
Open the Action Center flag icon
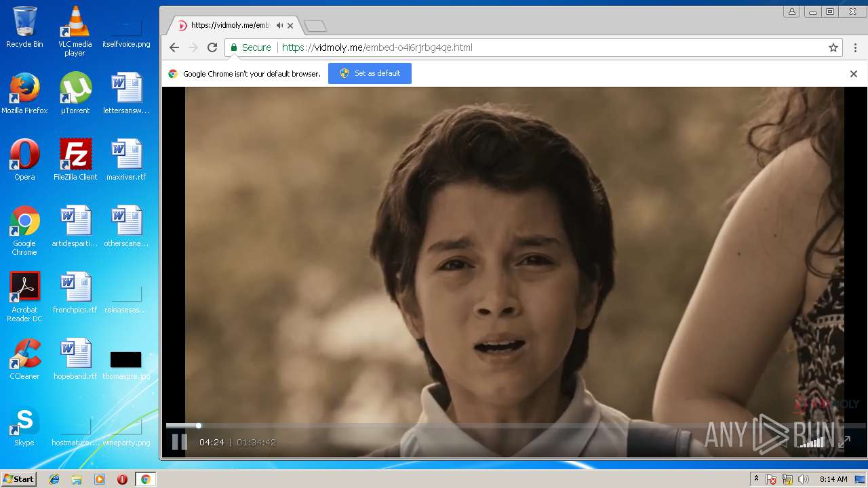point(771,479)
